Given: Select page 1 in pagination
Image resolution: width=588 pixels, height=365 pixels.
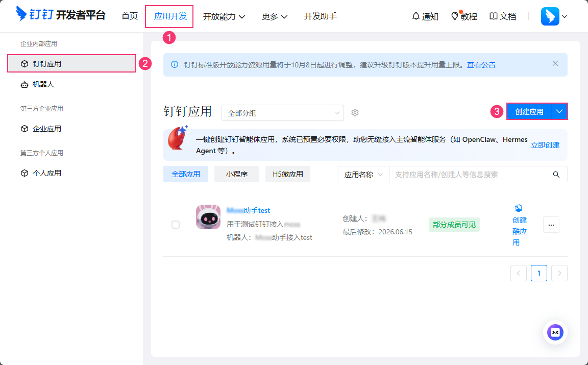Looking at the screenshot, I should [539, 273].
